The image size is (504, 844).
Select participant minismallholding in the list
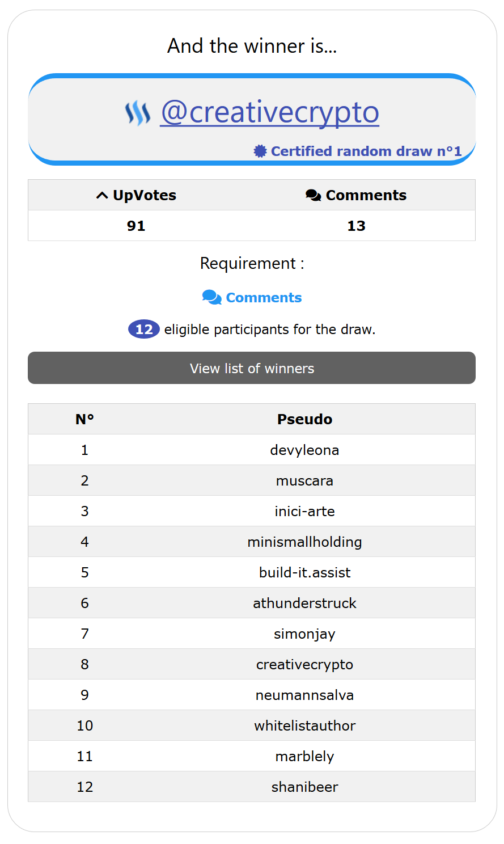click(x=304, y=542)
